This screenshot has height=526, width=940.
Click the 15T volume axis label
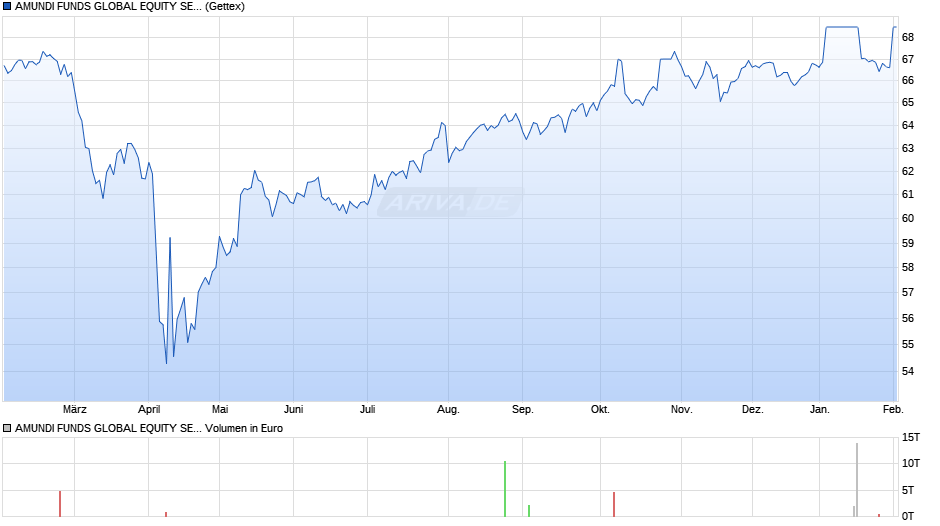click(x=911, y=438)
